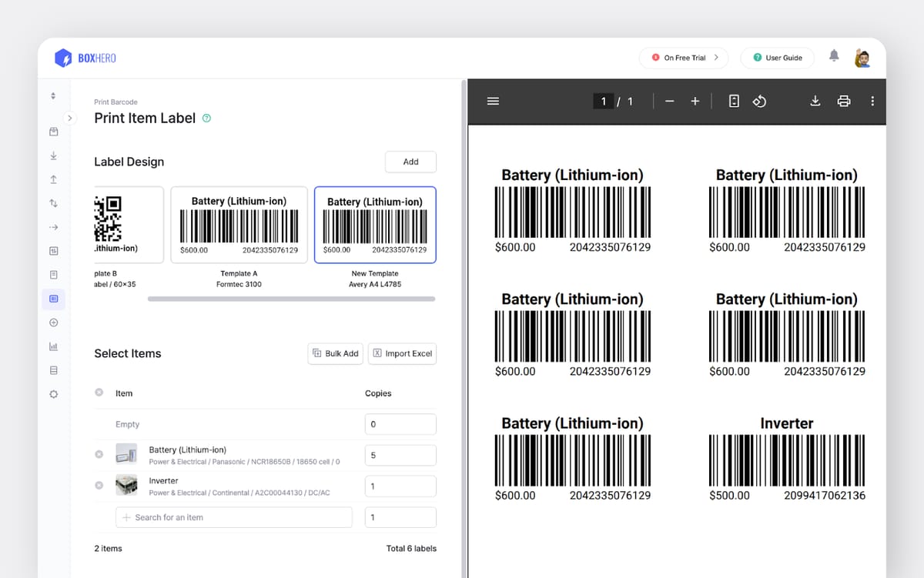Click the Battery (Lithium-ion) item thumbnail
This screenshot has width=924, height=578.
point(126,455)
